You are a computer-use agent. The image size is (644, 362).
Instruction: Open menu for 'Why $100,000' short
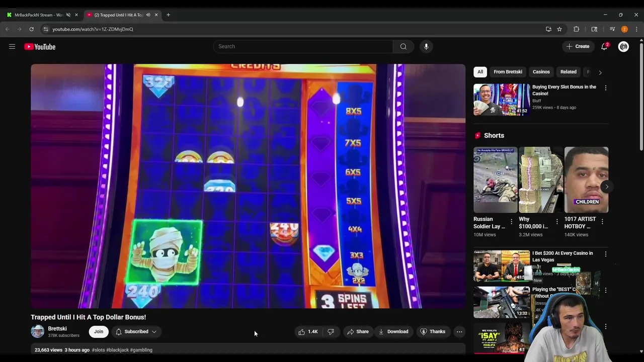[557, 221]
